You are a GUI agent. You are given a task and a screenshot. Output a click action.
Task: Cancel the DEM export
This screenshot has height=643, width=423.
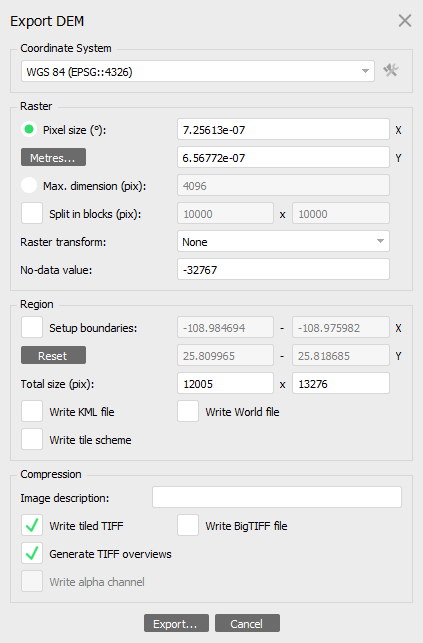pyautogui.click(x=247, y=623)
